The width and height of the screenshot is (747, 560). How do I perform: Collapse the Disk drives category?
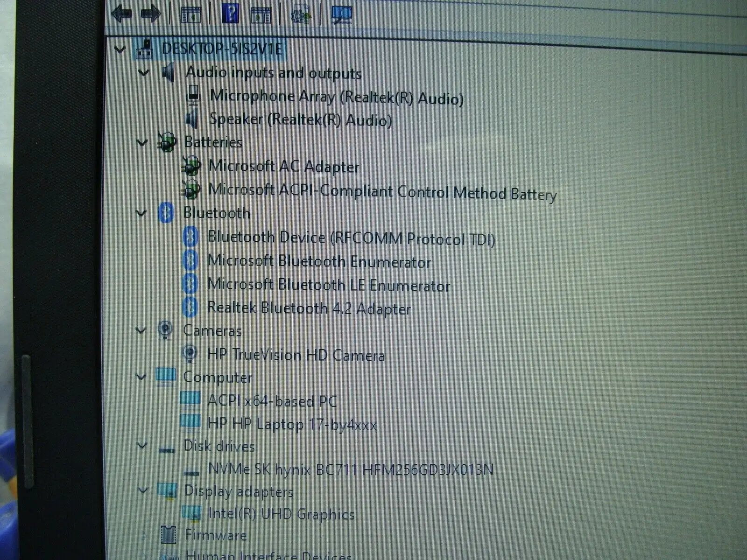(x=142, y=445)
